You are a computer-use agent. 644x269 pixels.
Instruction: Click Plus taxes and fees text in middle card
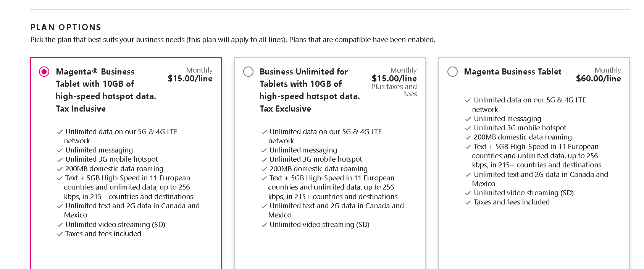click(x=394, y=90)
